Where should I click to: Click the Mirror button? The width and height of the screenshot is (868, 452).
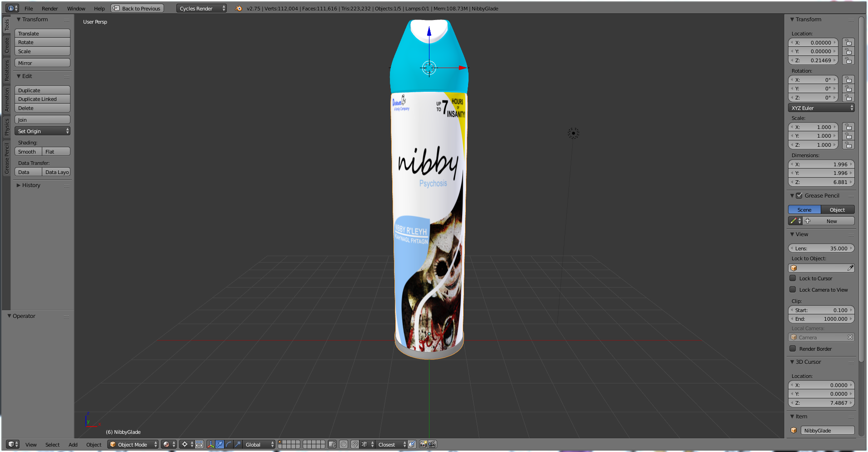coord(42,63)
